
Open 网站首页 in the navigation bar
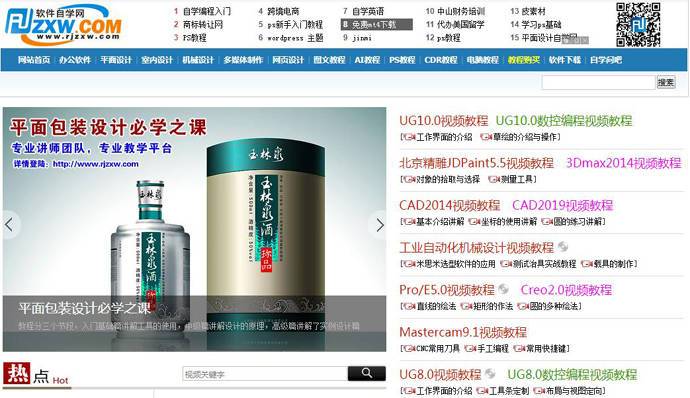pos(34,60)
